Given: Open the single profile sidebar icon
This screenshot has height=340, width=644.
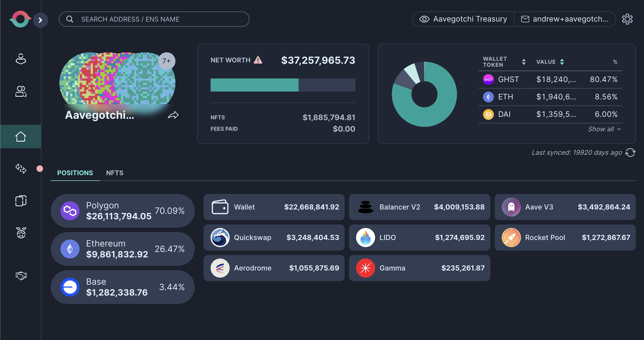Looking at the screenshot, I should 21,59.
